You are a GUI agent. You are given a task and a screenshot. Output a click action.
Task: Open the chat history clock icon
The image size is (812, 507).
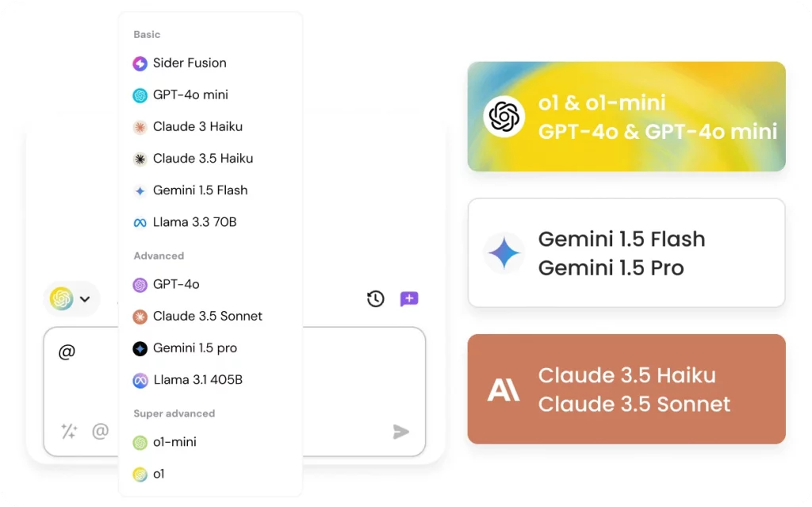375,298
